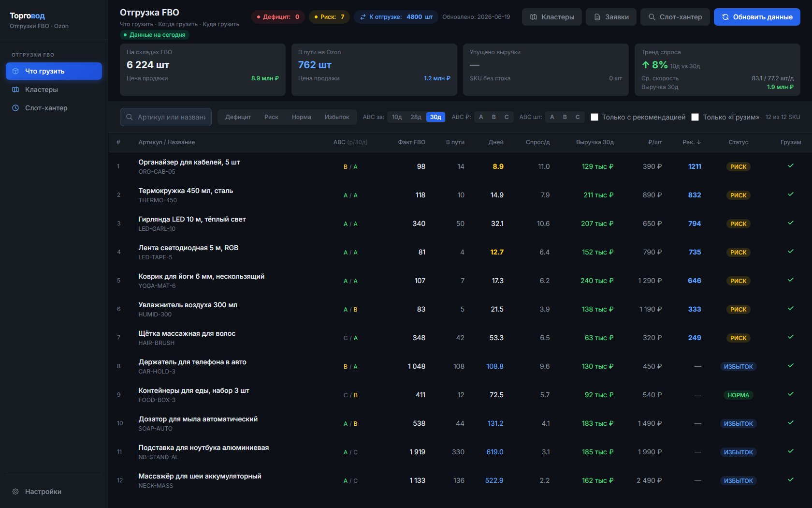Filter table by Дефицит status
The width and height of the screenshot is (812, 508).
tap(238, 117)
